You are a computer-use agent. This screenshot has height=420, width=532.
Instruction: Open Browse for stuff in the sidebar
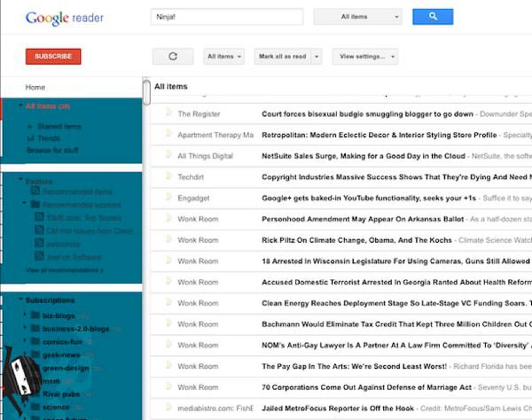click(x=52, y=150)
